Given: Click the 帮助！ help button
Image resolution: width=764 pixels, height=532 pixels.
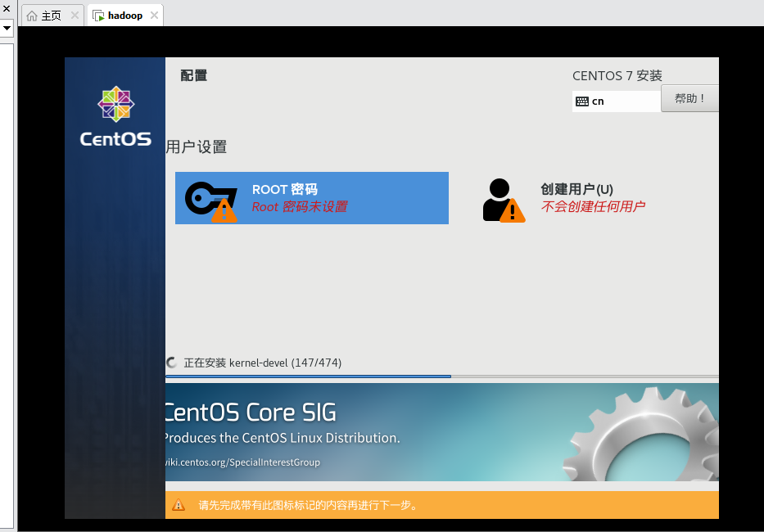Looking at the screenshot, I should 689,98.
